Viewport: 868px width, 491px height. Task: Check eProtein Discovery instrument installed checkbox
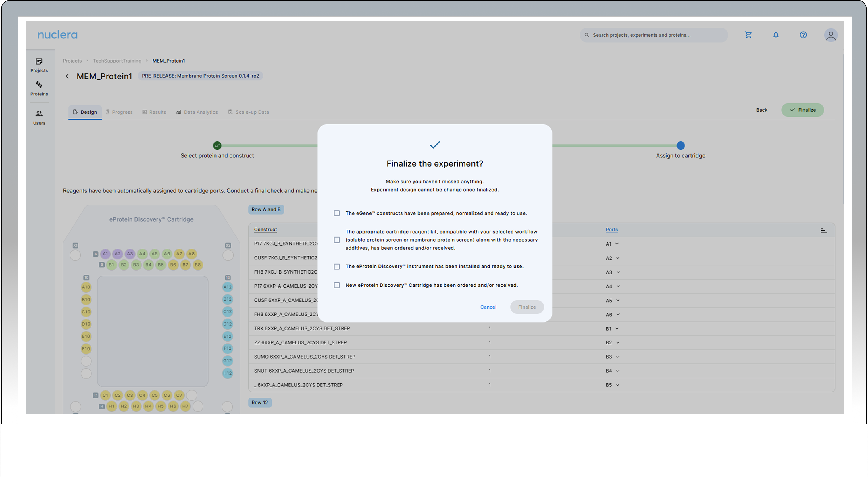[x=336, y=266]
